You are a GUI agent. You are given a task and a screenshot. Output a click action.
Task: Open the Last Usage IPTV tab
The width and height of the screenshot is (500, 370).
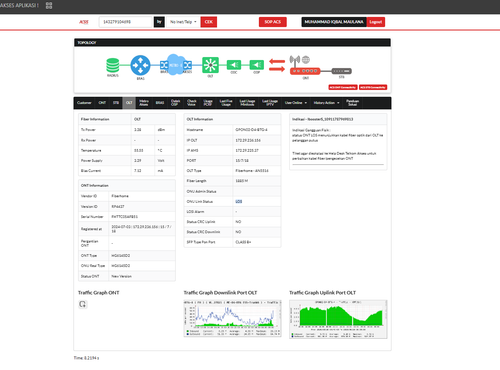(270, 103)
